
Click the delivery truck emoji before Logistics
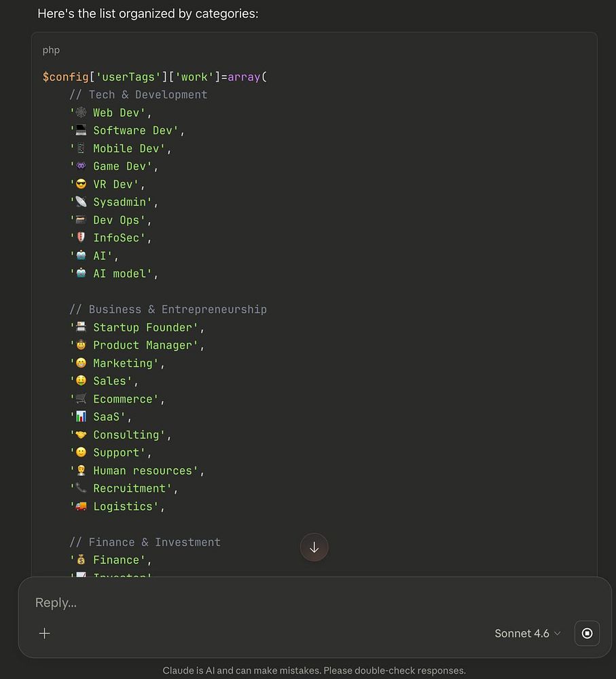[x=81, y=507]
